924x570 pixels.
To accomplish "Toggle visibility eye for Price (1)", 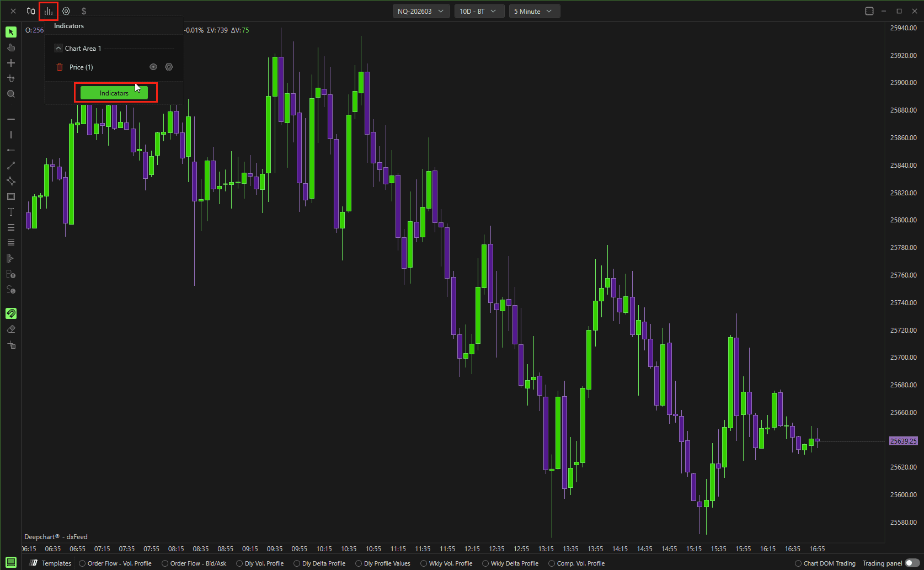I will point(153,67).
